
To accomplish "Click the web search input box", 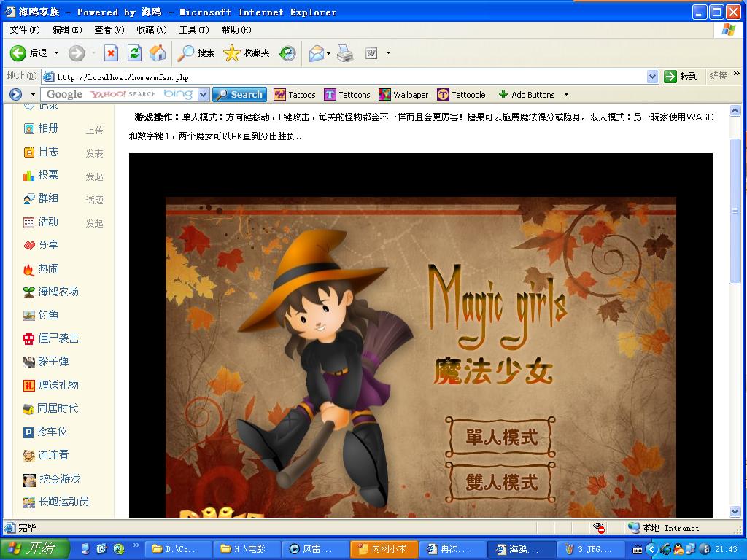I will click(x=119, y=95).
